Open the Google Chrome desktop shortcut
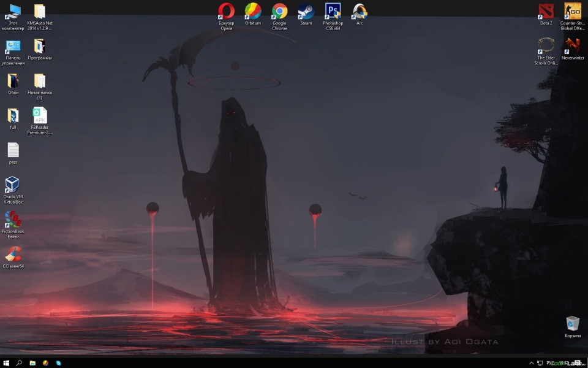The height and width of the screenshot is (368, 588). [x=279, y=17]
